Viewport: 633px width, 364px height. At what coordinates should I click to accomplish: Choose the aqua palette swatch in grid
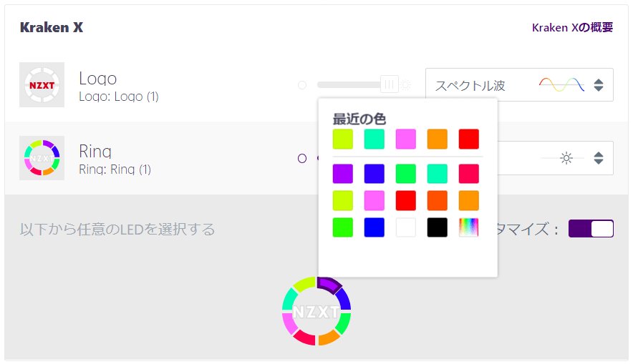[438, 174]
